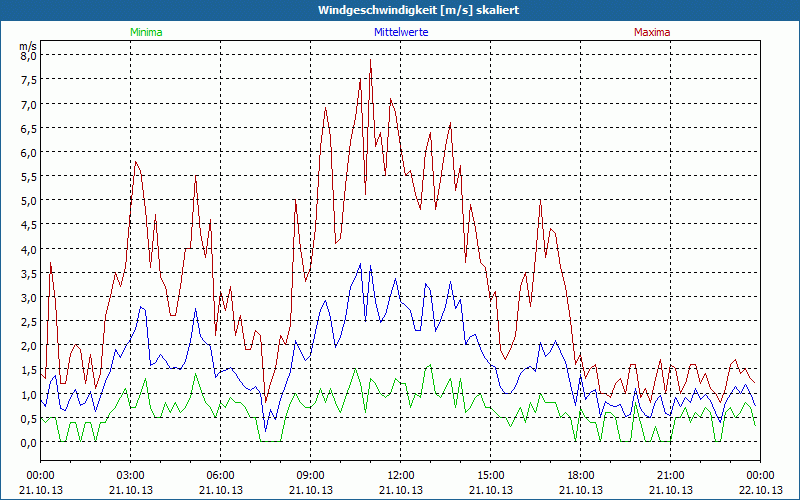Click the '2,0' y-axis value
The image size is (800, 500).
tap(29, 346)
